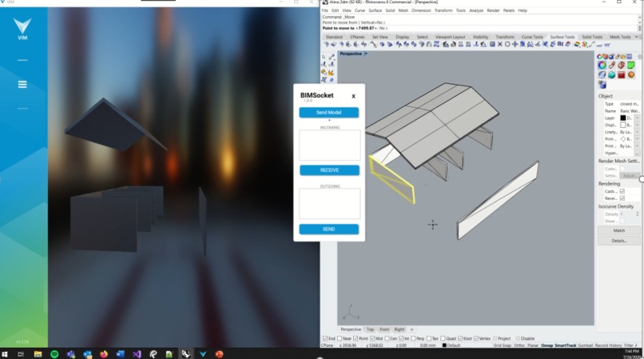This screenshot has height=359, width=644.
Task: Open the Display color dropdown in Object properties
Action: (637, 125)
